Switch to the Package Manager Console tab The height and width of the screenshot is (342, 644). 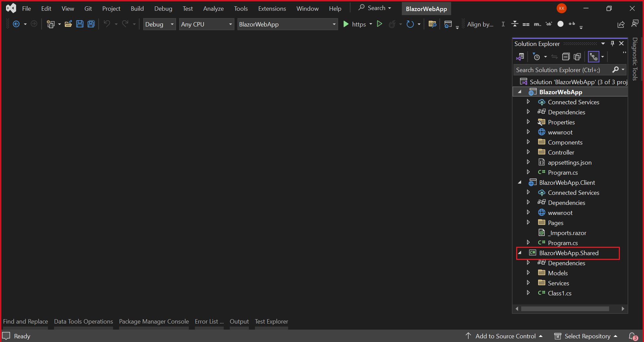pyautogui.click(x=154, y=322)
